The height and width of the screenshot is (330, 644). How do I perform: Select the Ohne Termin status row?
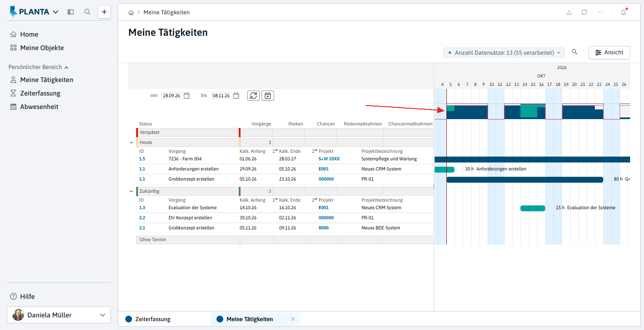click(285, 240)
